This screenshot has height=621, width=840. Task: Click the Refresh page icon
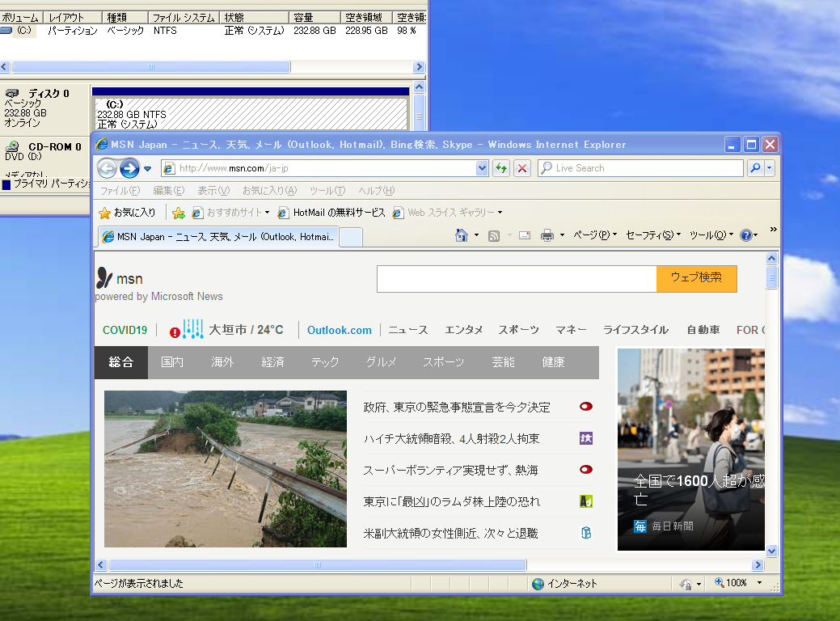[501, 168]
